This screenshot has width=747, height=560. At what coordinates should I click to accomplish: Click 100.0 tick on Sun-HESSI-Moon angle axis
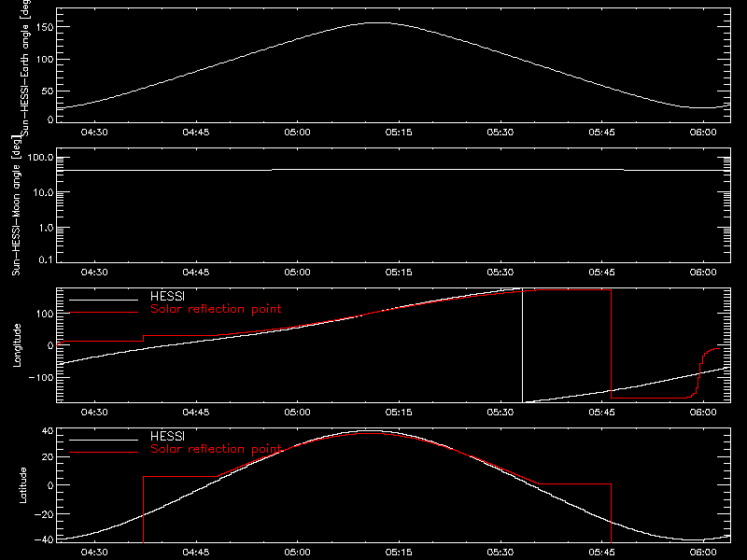(40, 157)
